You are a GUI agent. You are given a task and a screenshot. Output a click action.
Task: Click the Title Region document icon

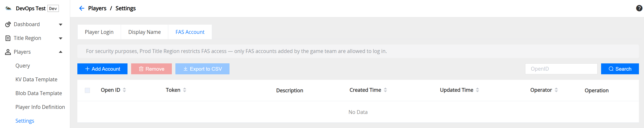pos(8,38)
